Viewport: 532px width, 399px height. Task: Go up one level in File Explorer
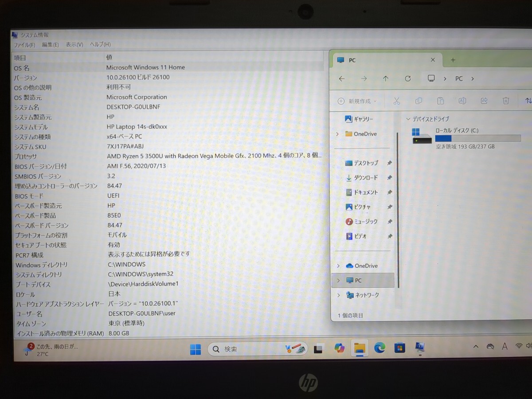coord(385,78)
